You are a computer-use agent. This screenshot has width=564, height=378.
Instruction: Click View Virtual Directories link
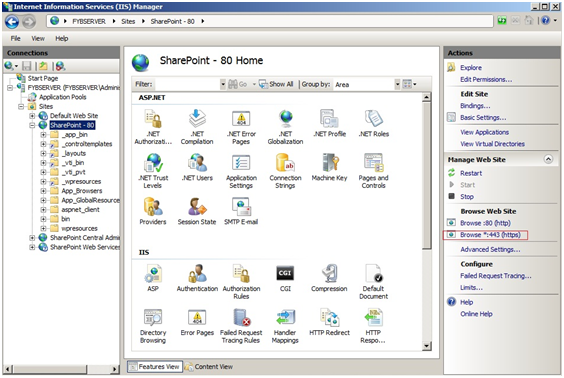click(492, 144)
